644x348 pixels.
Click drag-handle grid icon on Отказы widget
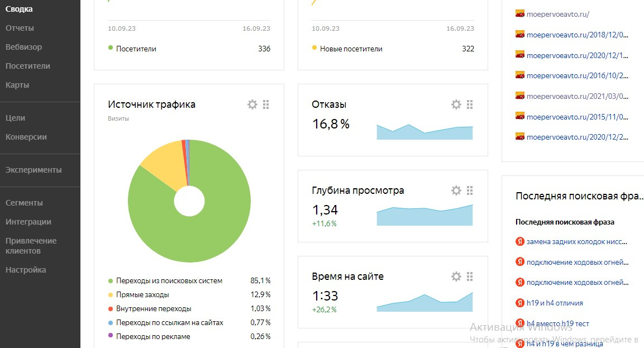469,104
